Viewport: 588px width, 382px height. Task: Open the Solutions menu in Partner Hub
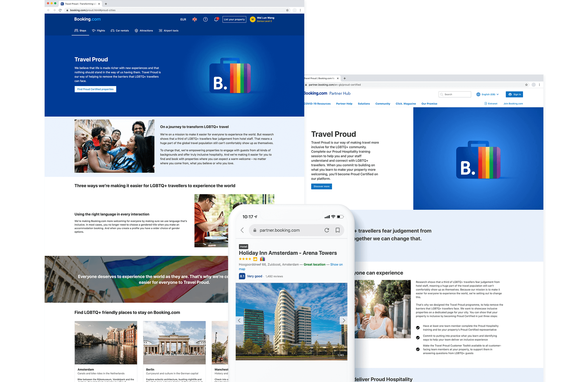tap(364, 104)
